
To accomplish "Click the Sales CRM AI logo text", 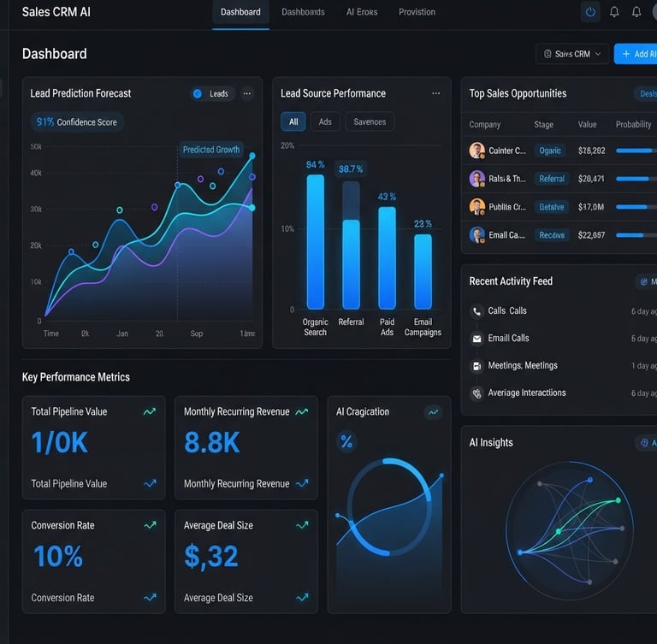I will click(x=56, y=12).
